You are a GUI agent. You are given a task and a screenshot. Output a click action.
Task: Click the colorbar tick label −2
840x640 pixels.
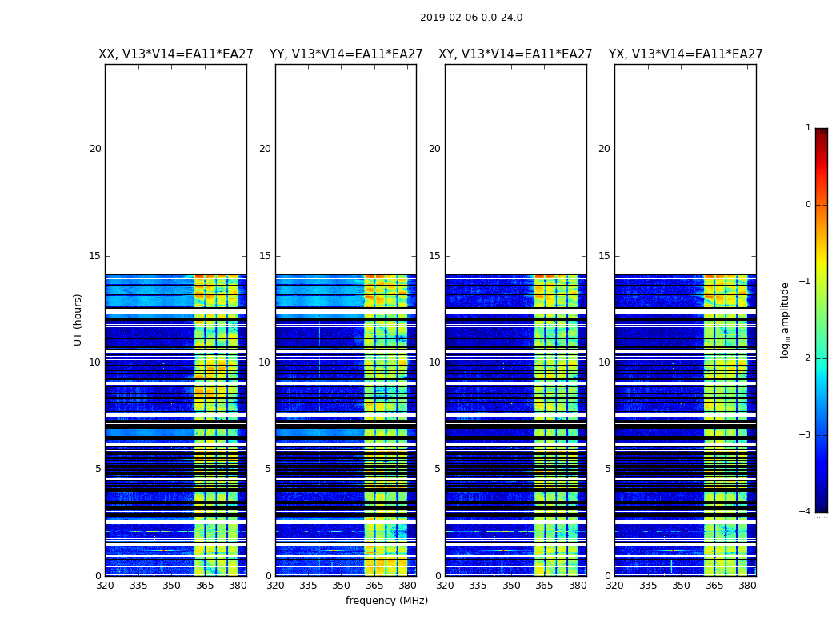[x=805, y=358]
